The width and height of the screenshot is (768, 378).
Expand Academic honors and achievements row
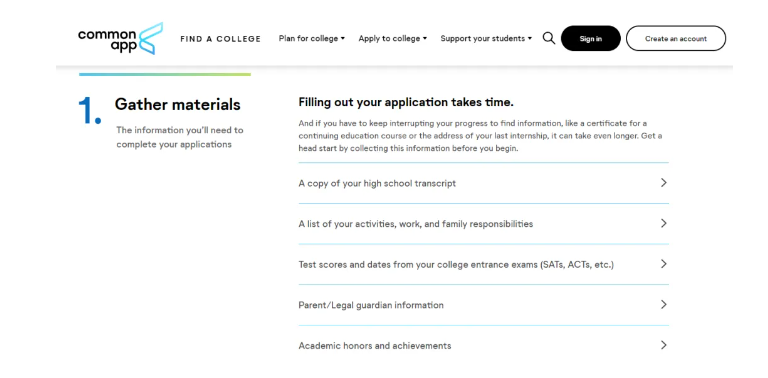pyautogui.click(x=483, y=346)
